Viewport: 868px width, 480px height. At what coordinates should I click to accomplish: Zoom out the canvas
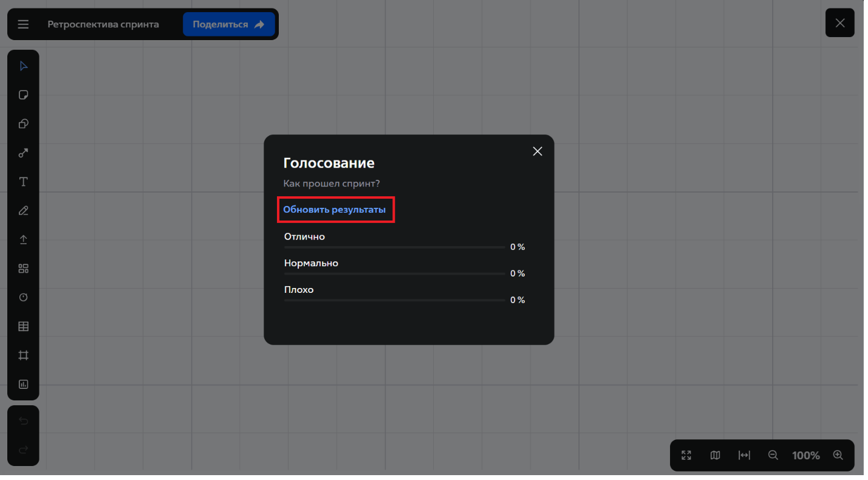(773, 455)
